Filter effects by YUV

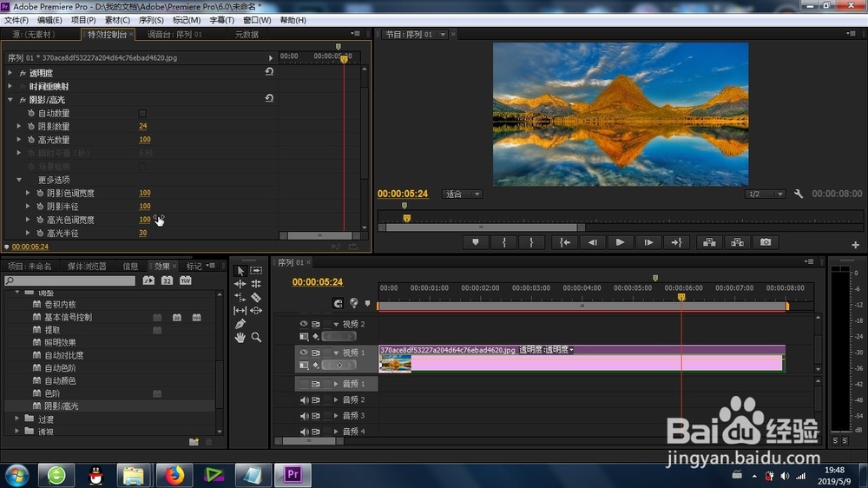(x=186, y=280)
